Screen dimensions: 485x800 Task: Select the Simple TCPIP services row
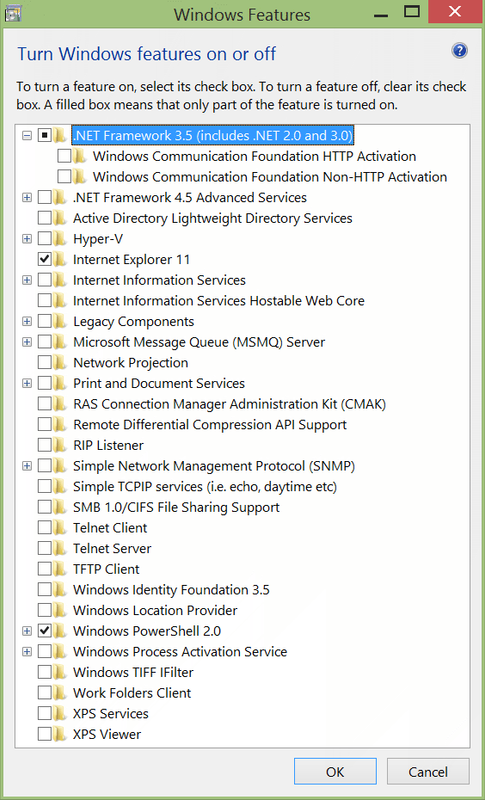pos(205,486)
